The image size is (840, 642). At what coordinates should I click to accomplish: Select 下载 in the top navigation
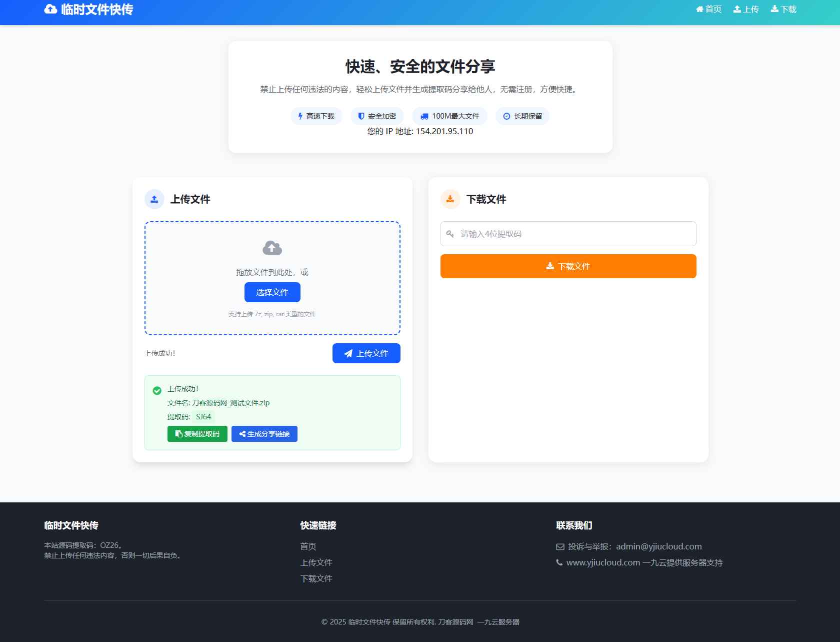pyautogui.click(x=787, y=9)
